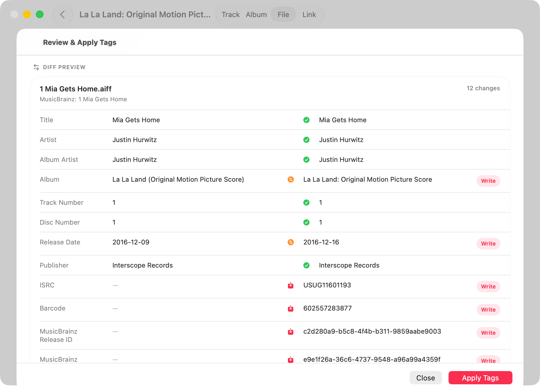Click the barcode value 602557283877
Viewport: 540px width, 392px height.
327,308
